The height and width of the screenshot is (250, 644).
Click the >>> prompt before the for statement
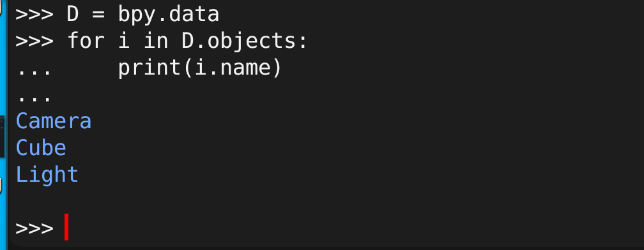(x=34, y=41)
